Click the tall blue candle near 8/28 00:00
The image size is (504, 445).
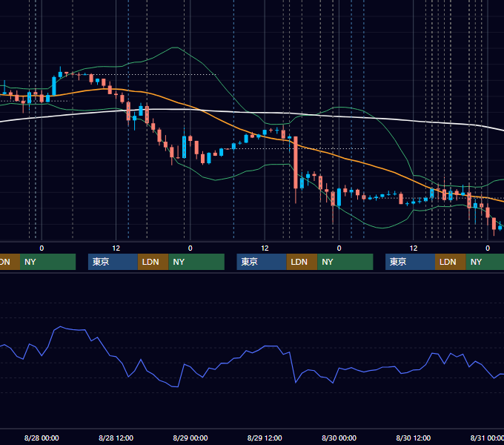click(x=54, y=86)
